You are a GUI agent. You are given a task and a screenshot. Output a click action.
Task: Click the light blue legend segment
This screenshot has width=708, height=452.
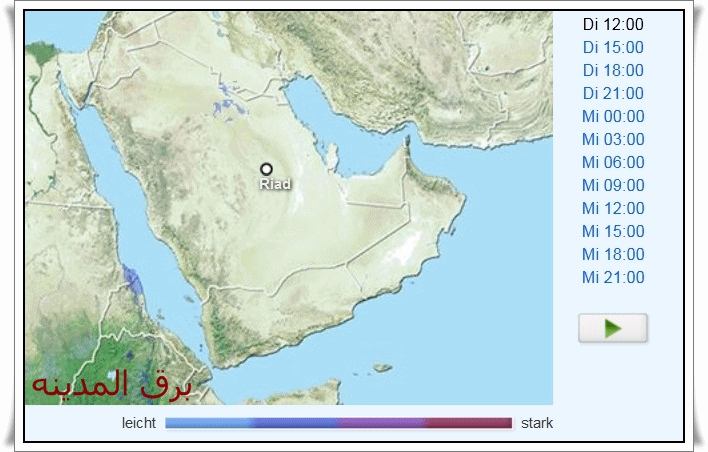point(209,423)
